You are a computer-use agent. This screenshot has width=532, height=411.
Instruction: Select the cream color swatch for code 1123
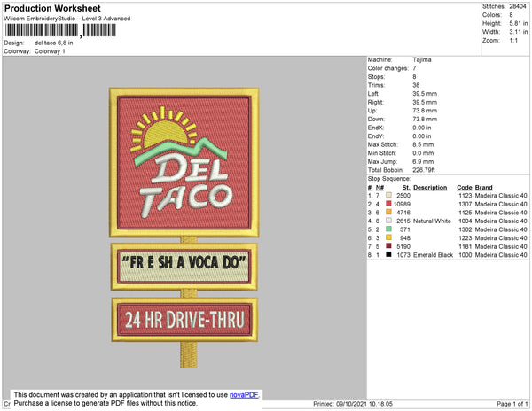pos(389,195)
